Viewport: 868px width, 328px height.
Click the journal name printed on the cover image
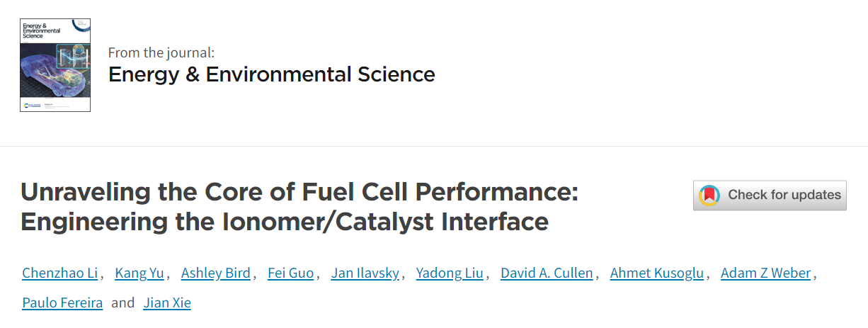point(41,31)
